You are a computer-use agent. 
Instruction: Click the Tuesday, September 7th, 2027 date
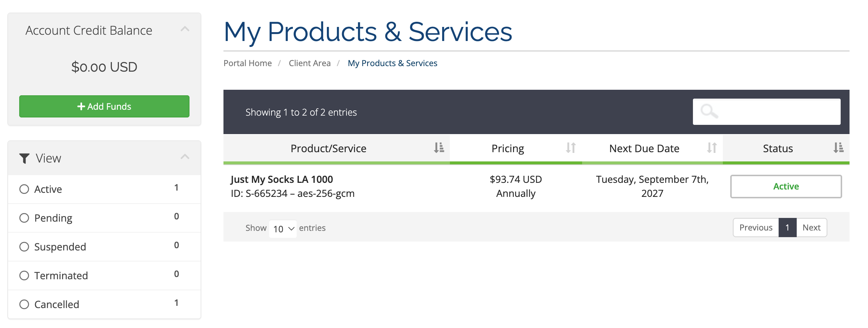[x=652, y=186]
